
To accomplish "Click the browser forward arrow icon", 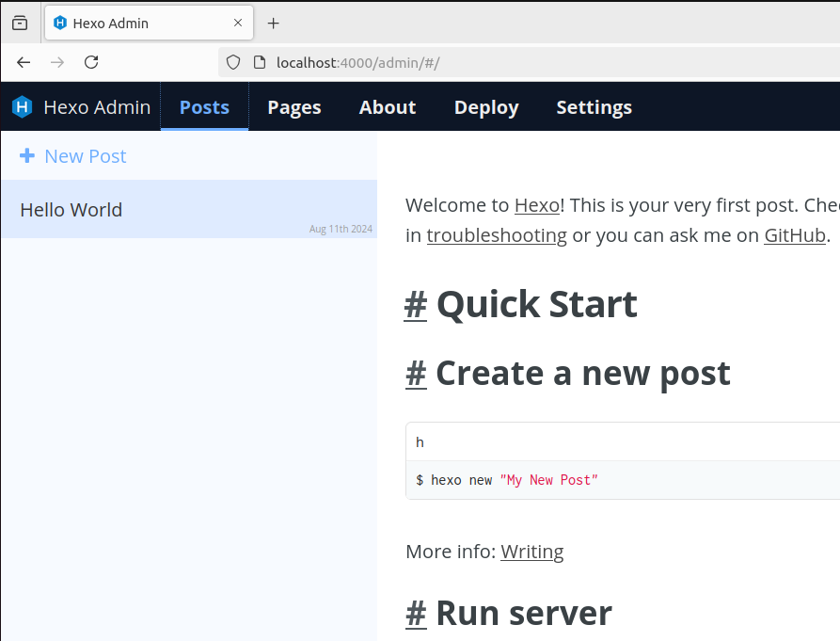I will [56, 62].
